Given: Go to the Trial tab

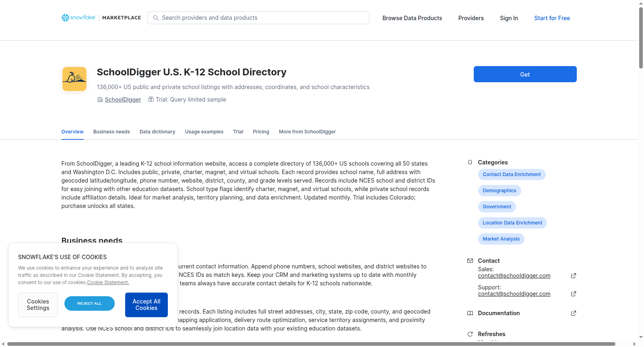Looking at the screenshot, I should tap(238, 132).
